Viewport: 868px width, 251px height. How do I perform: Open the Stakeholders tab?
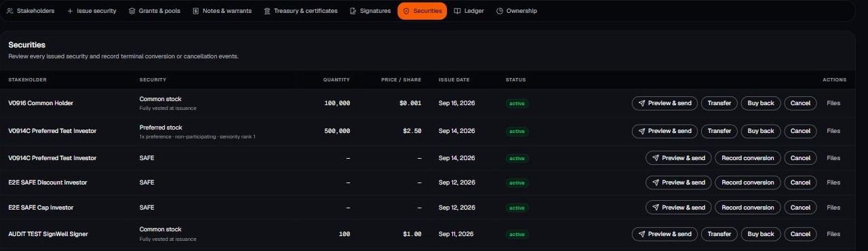31,11
